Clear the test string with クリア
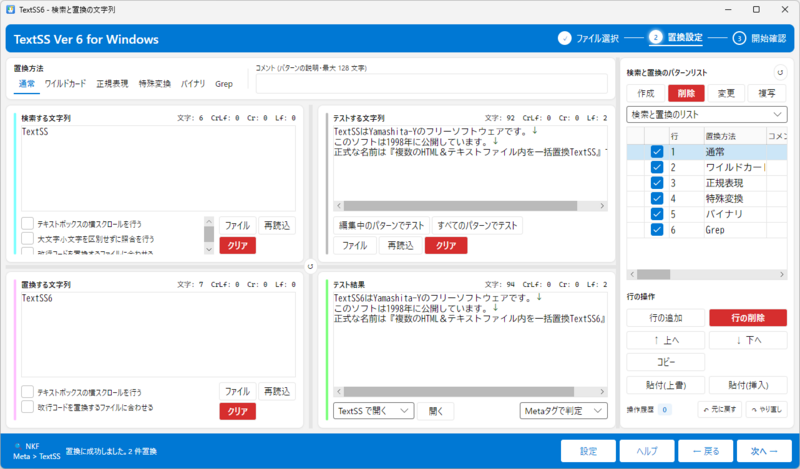Image resolution: width=800 pixels, height=469 pixels. click(x=446, y=245)
